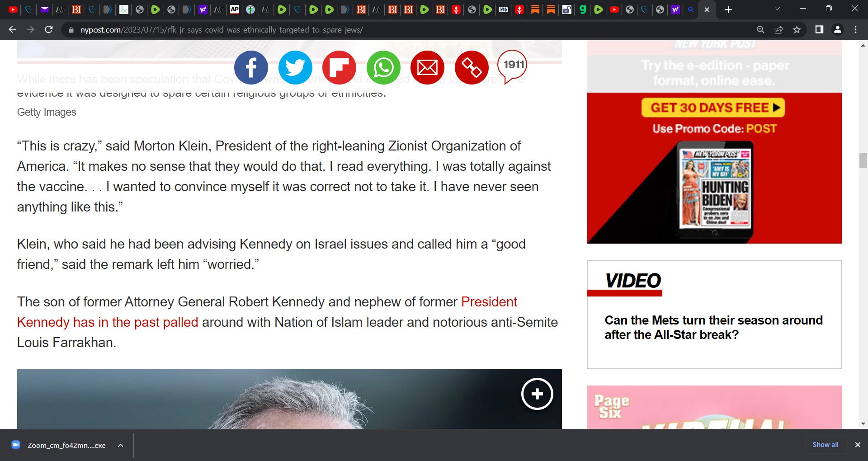
Task: Open the Page Six promo banner
Action: tap(714, 407)
